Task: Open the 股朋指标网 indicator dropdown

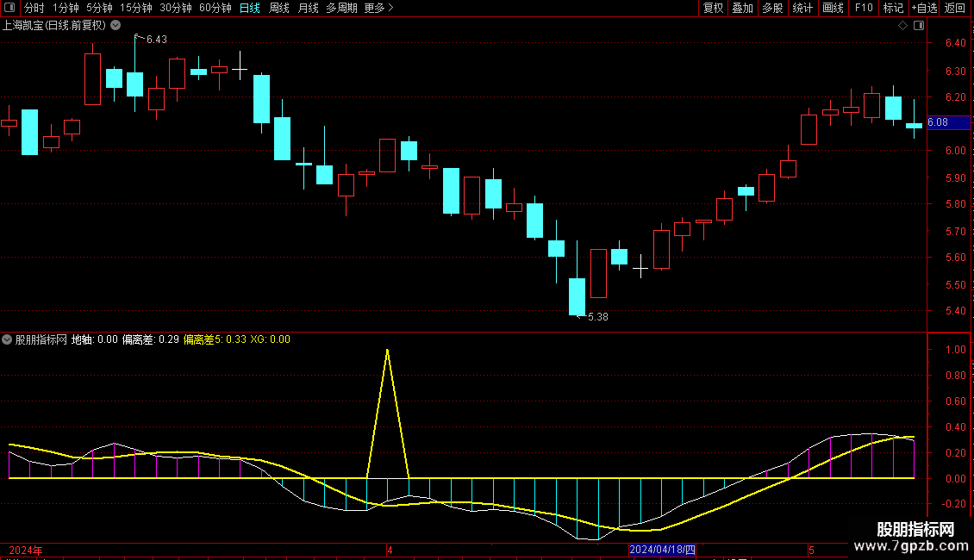Action: [7, 339]
